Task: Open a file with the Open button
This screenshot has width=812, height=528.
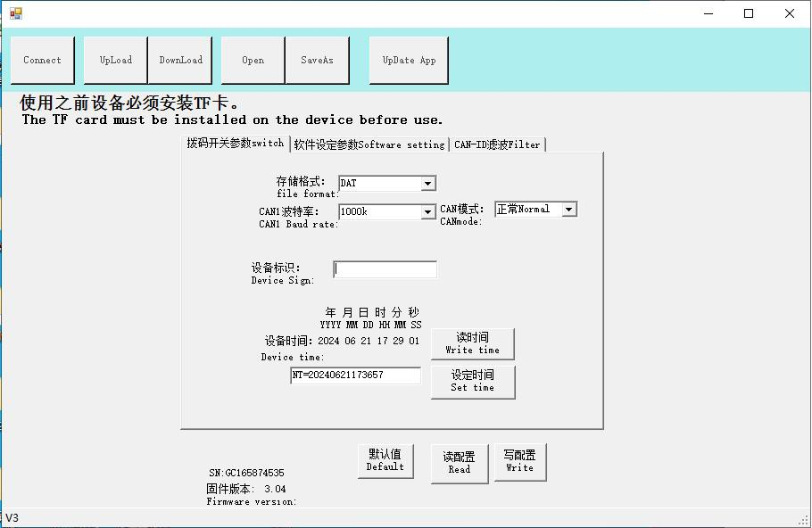Action: click(x=253, y=61)
